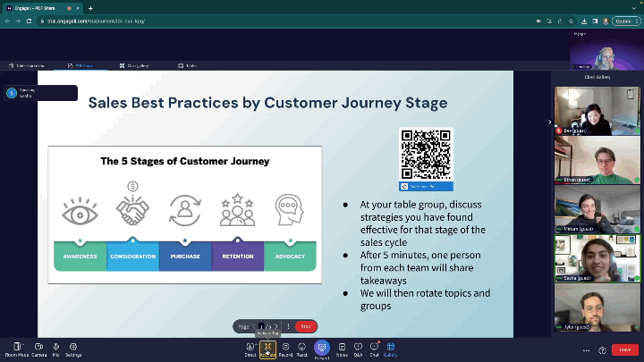Open Settings in the bottom toolbar
The width and height of the screenshot is (644, 362).
coord(73,348)
